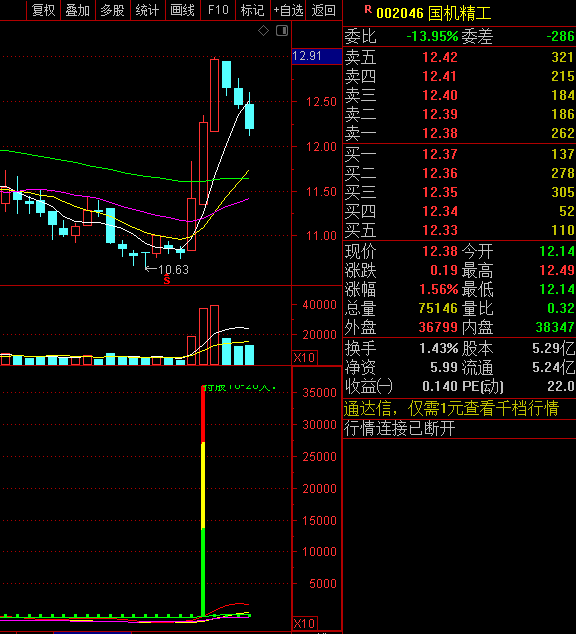Image resolution: width=576 pixels, height=634 pixels.
Task: Click the X10 volume scale label
Action: pyautogui.click(x=304, y=357)
